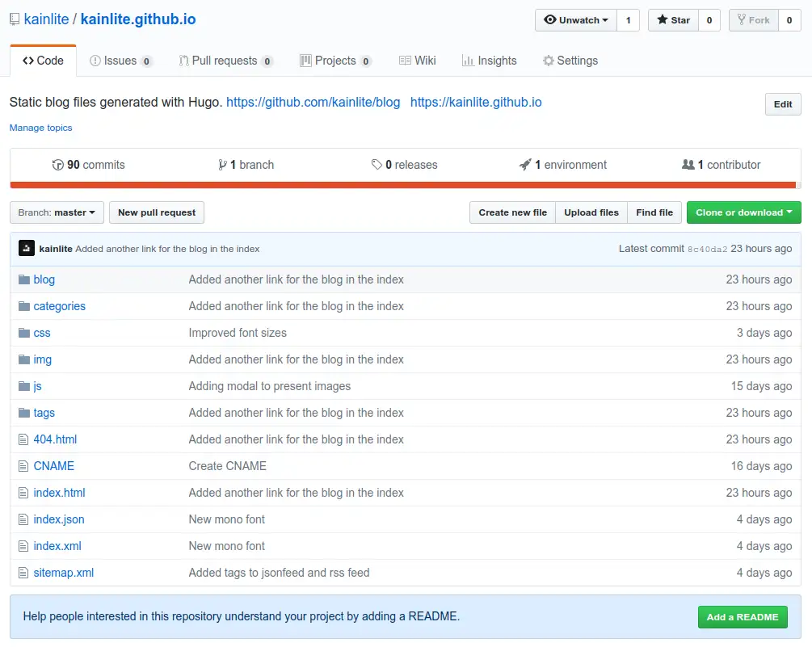Click the branch icon next to 1 branch

tap(222, 165)
